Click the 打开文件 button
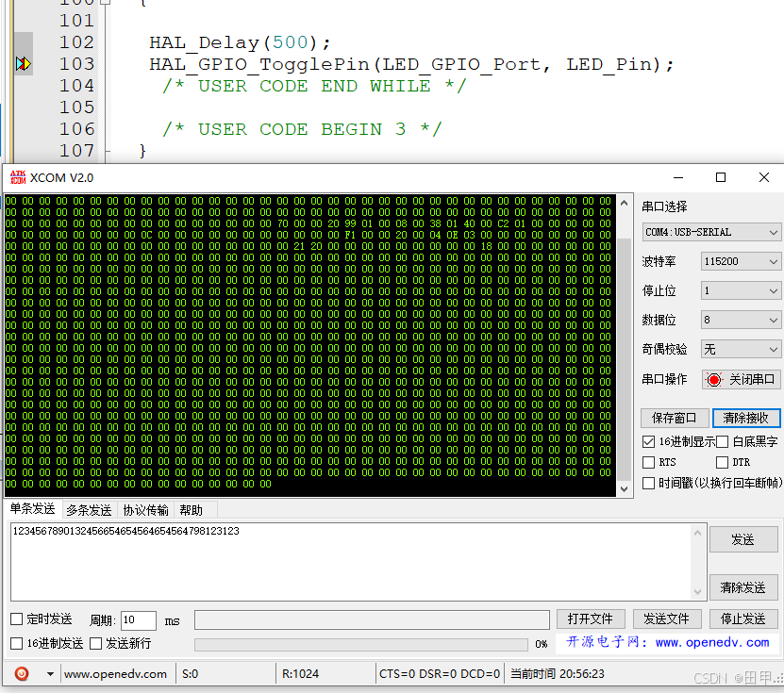The image size is (784, 693). 591,619
